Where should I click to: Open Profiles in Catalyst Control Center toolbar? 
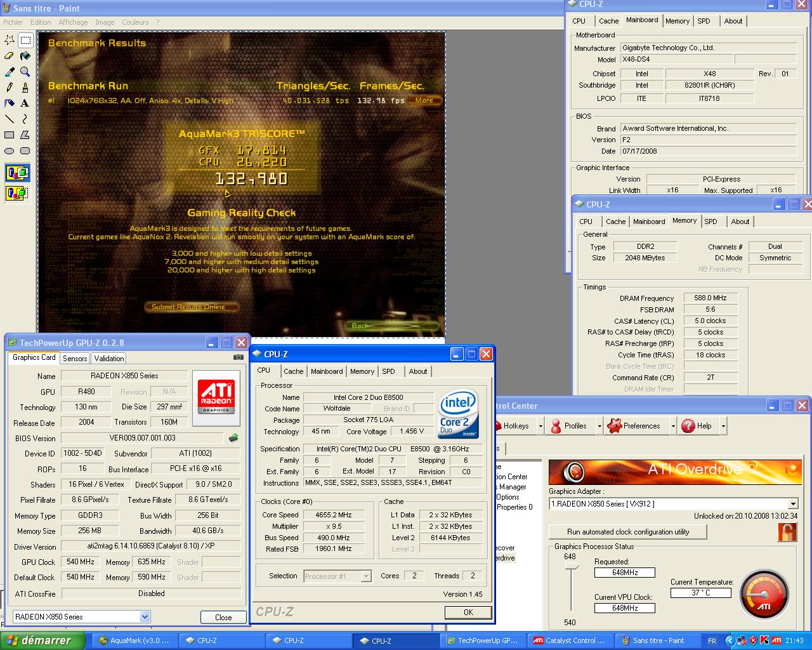point(569,426)
